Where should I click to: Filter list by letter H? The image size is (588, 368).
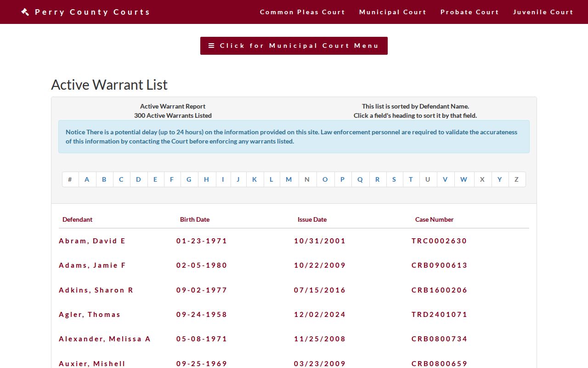207,179
